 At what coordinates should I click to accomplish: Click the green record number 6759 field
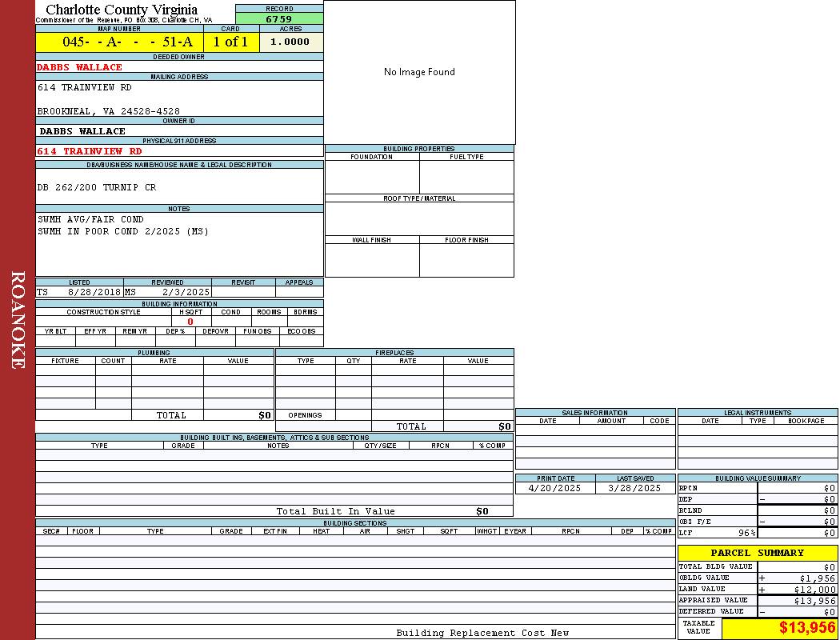279,19
